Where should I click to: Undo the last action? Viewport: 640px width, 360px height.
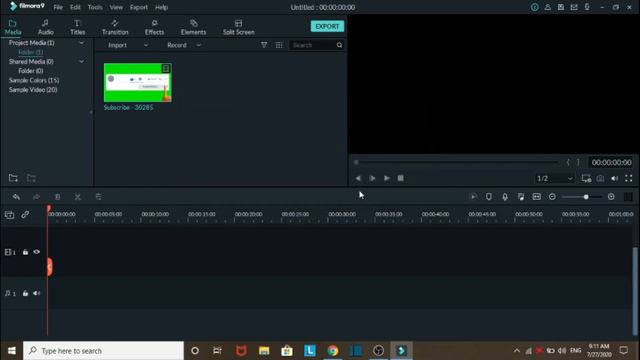16,197
